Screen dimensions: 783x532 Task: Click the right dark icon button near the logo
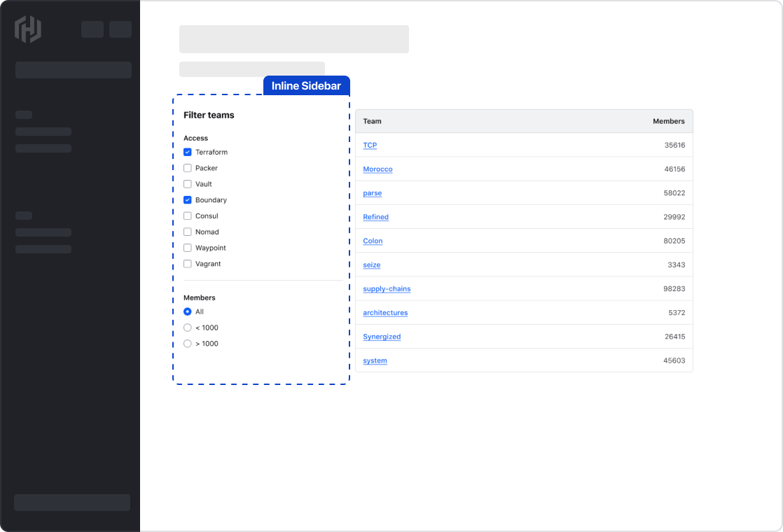pos(120,29)
